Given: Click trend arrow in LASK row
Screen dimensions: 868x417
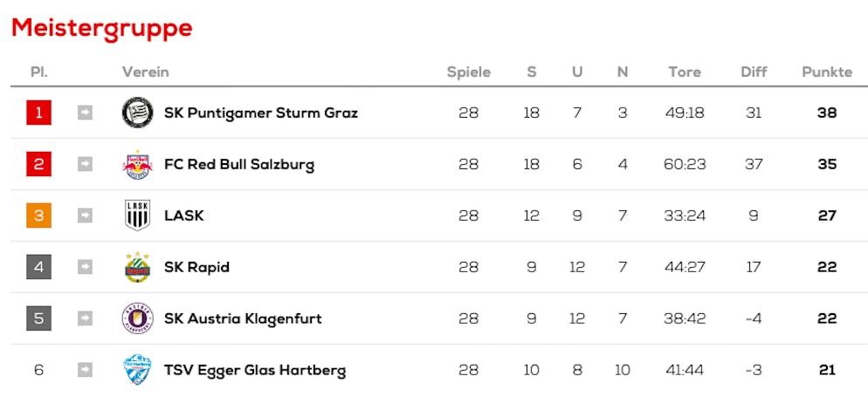Looking at the screenshot, I should coord(85,215).
